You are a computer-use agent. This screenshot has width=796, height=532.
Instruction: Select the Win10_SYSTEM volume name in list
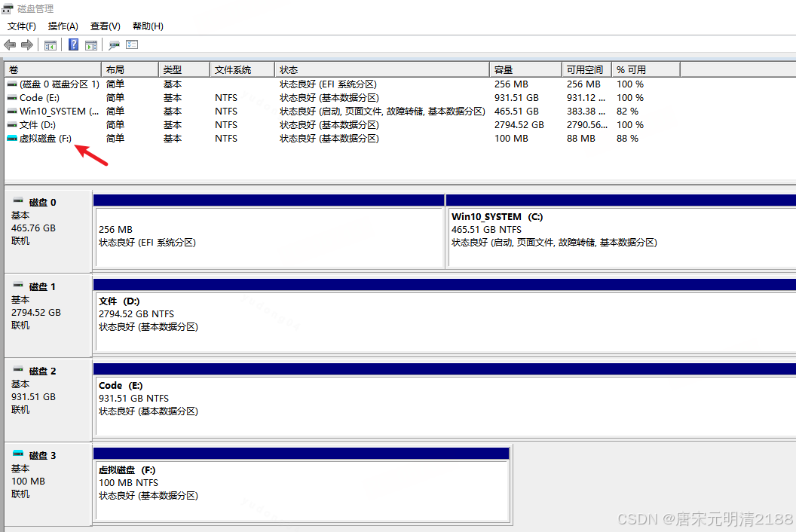[x=59, y=112]
